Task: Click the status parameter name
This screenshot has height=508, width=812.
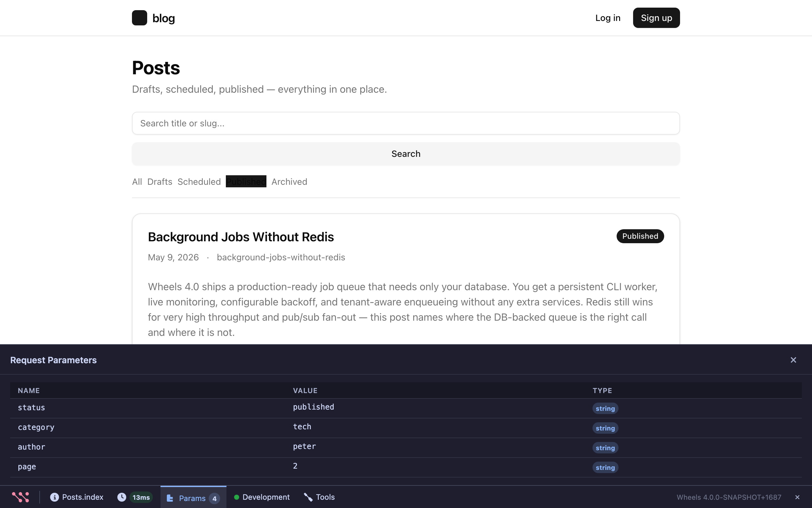Action: [31, 408]
